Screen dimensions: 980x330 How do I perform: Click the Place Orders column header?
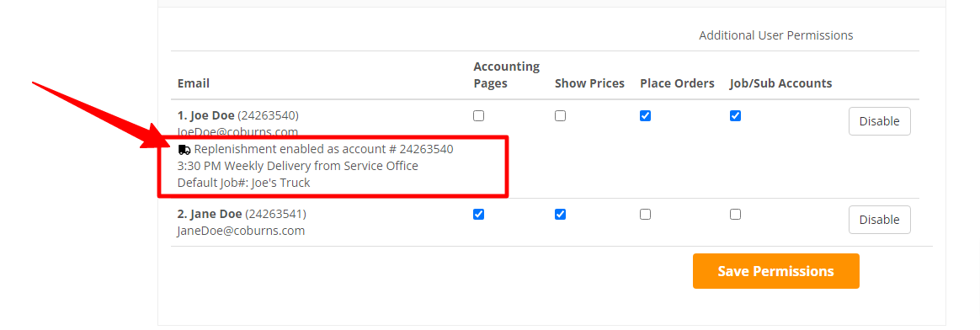pos(677,83)
